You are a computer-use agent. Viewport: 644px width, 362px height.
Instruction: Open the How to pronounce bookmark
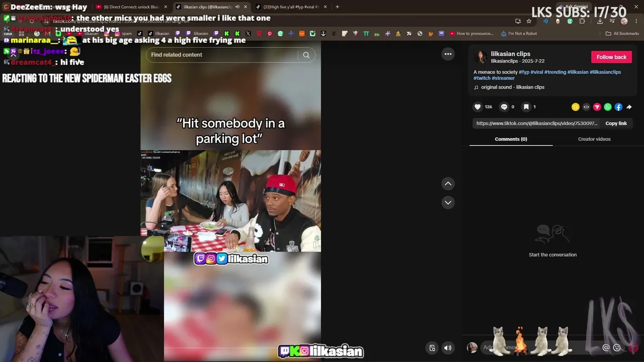click(x=471, y=34)
